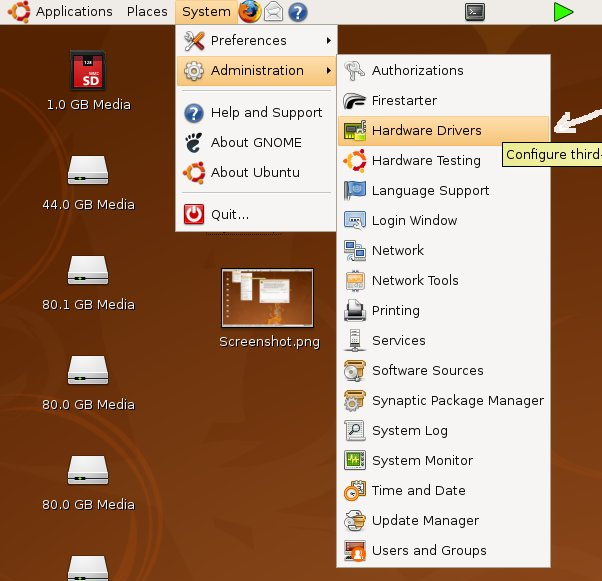602x581 pixels.
Task: Click the "44.0 GB Media" label
Action: point(89,204)
